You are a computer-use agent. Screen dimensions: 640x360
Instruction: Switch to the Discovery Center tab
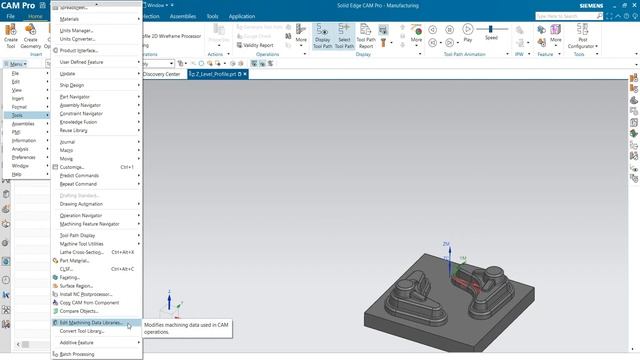point(162,74)
